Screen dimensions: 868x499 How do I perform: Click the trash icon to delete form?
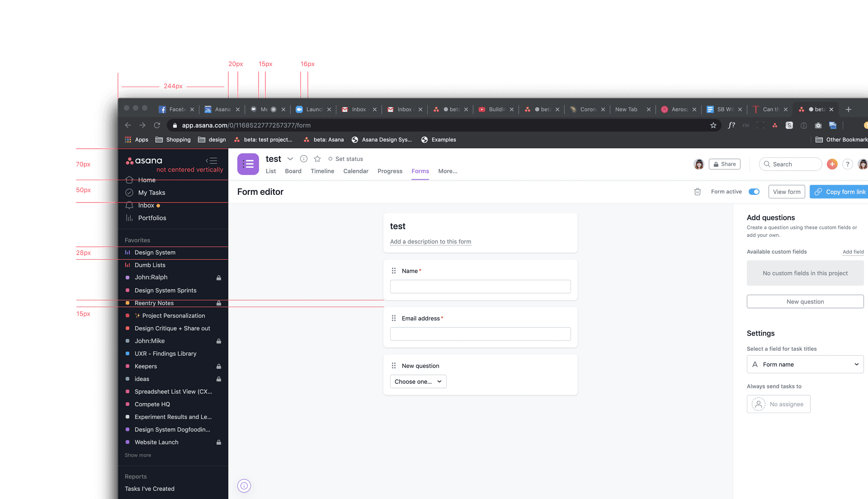click(x=697, y=192)
